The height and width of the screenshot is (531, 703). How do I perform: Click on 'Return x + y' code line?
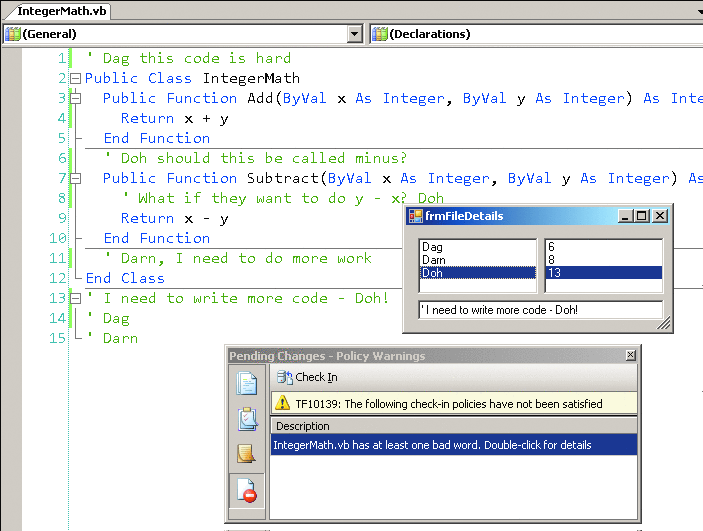pos(175,118)
